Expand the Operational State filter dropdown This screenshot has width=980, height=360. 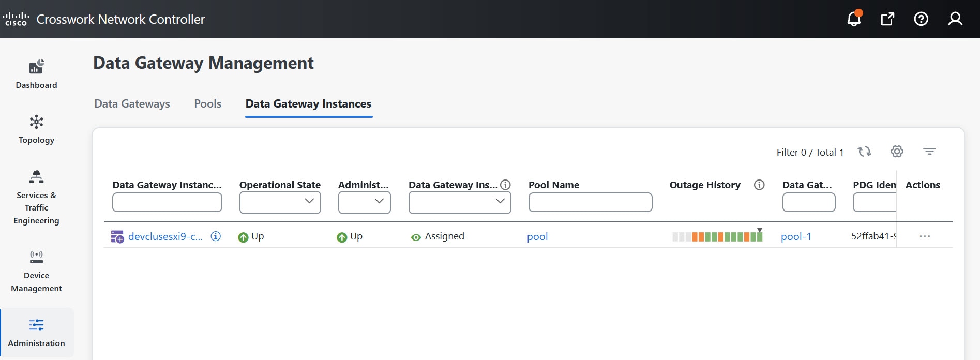pos(280,202)
